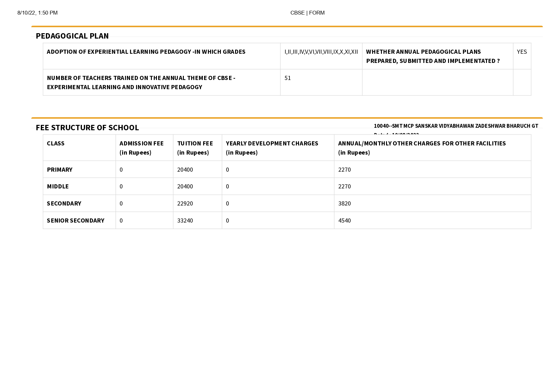555x392 pixels.
Task: Select NUMBER OF TEACHERS TRAINED label
Action: (141, 83)
